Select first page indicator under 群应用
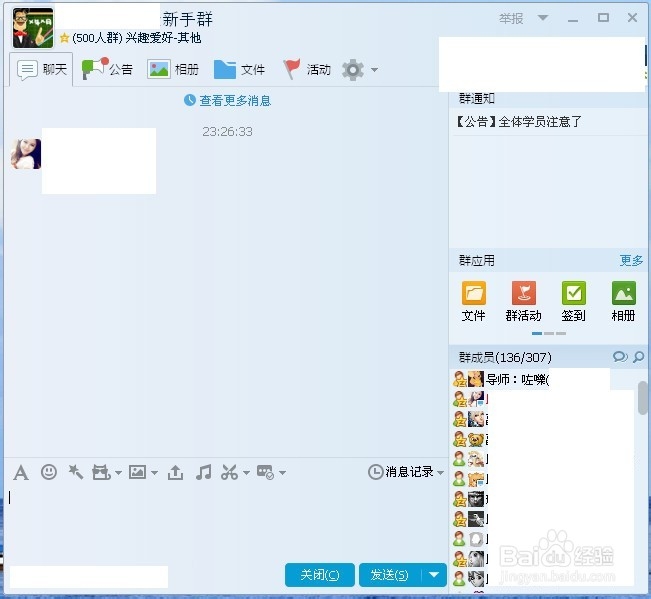 click(x=536, y=333)
